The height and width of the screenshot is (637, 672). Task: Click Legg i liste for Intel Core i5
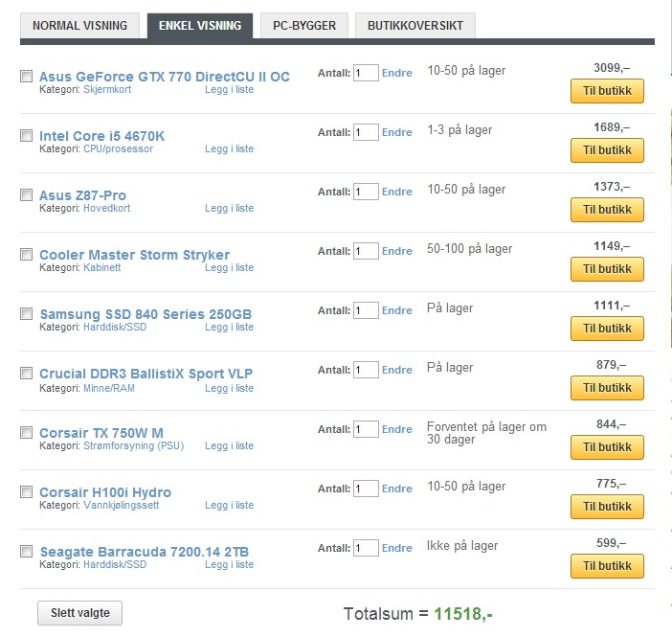(230, 148)
